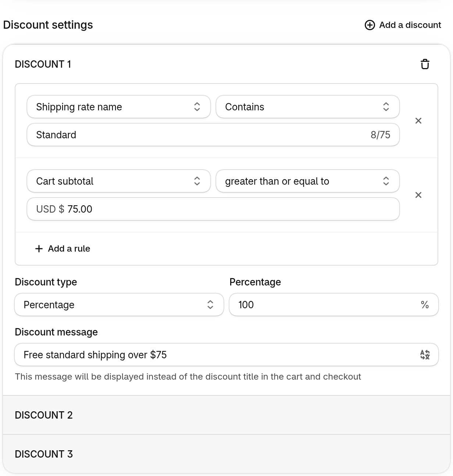Click the 8/75 character counter
Screen dimensions: 453x476
click(x=380, y=135)
